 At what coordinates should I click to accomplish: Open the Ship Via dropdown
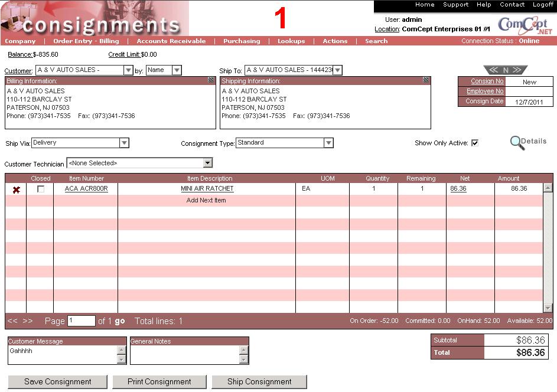point(124,143)
